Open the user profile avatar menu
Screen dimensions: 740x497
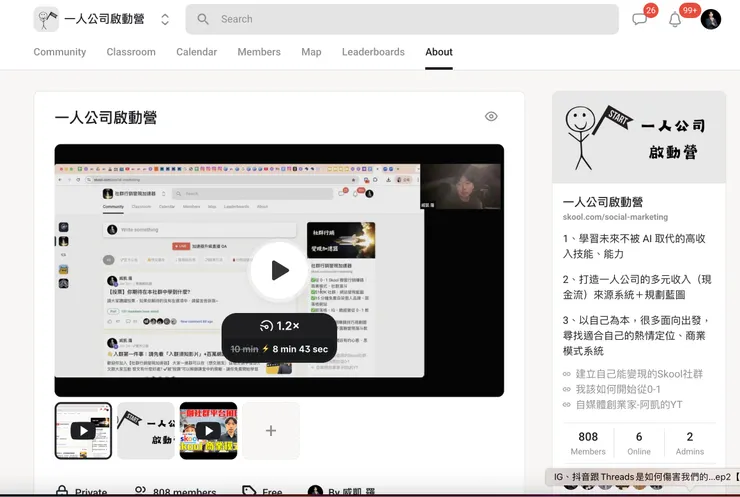click(710, 19)
